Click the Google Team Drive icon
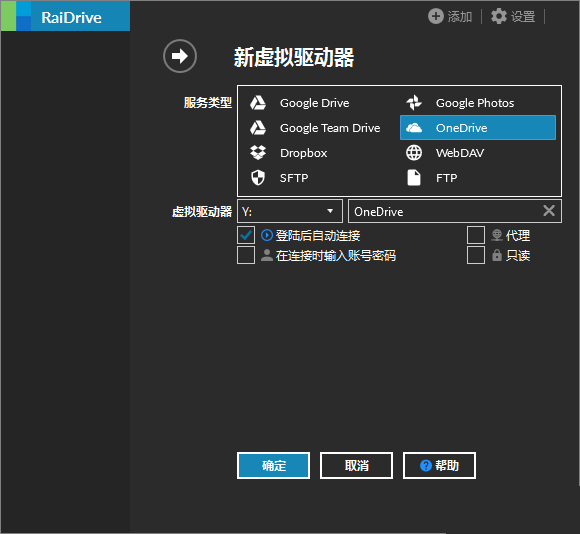Viewport: 580px width, 534px height. coord(258,128)
